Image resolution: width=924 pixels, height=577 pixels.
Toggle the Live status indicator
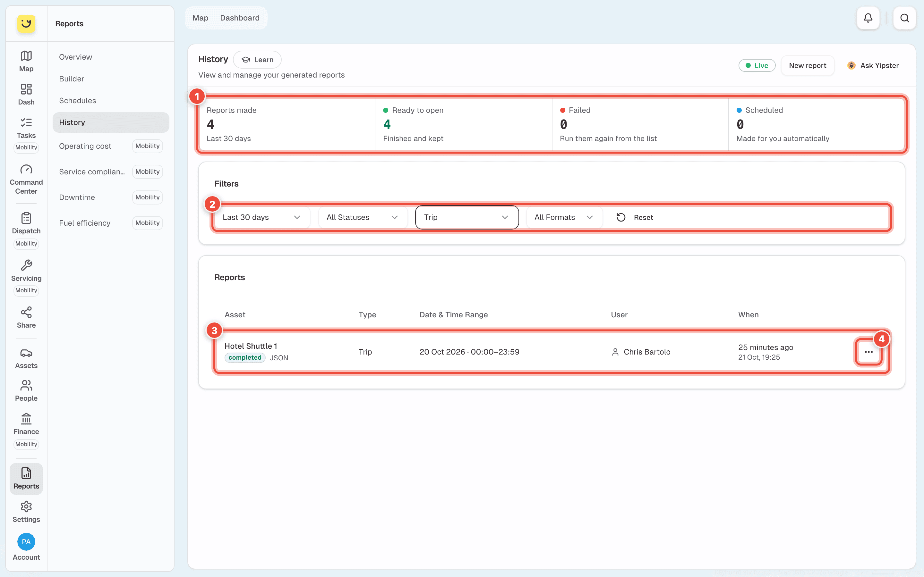(x=757, y=65)
